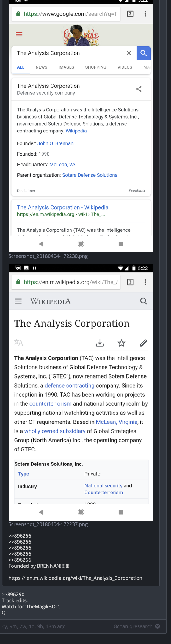The width and height of the screenshot is (171, 644).
Task: Switch to the IMAGES search tab
Action: 66,67
